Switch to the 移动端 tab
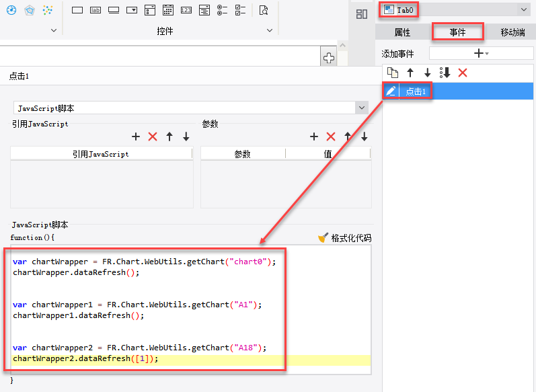The height and width of the screenshot is (392, 536). coord(512,32)
